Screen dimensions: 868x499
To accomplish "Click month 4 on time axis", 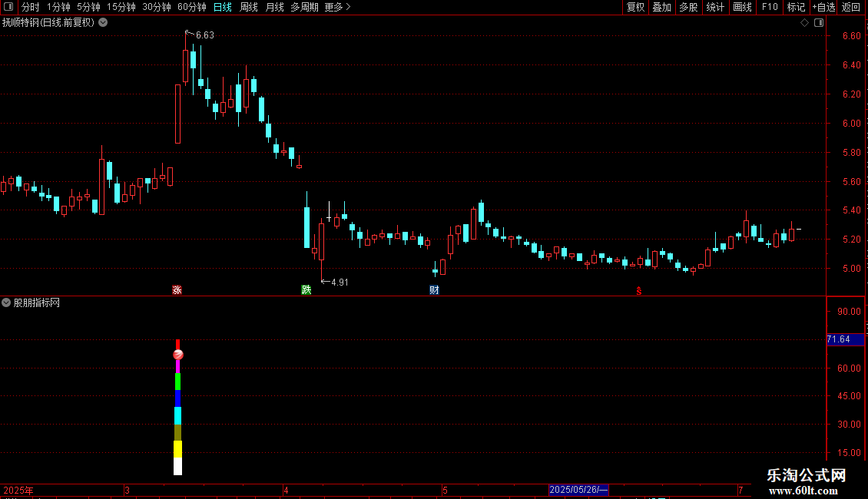I will [286, 490].
